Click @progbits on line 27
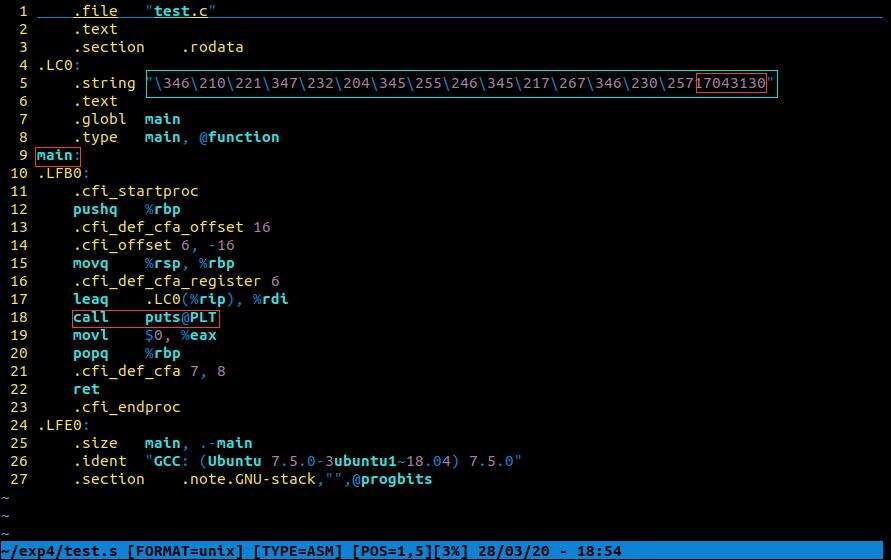Screen dimensions: 891x560 pyautogui.click(x=392, y=479)
